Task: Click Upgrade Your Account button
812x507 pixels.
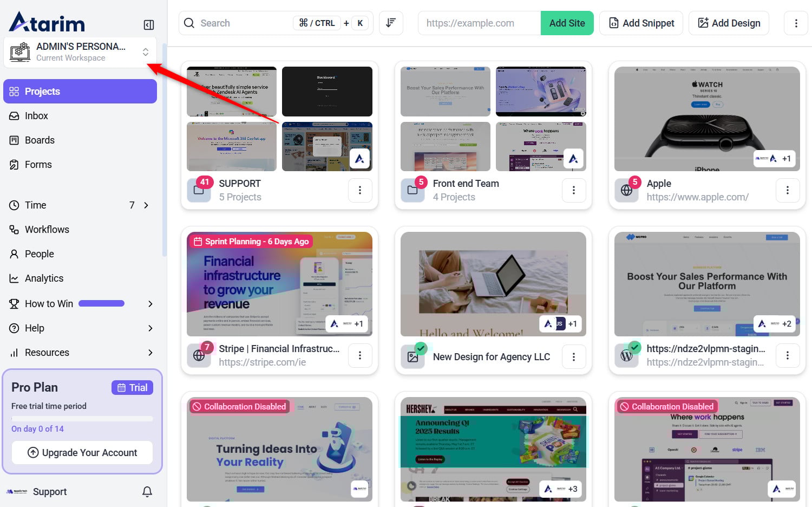Action: [82, 452]
